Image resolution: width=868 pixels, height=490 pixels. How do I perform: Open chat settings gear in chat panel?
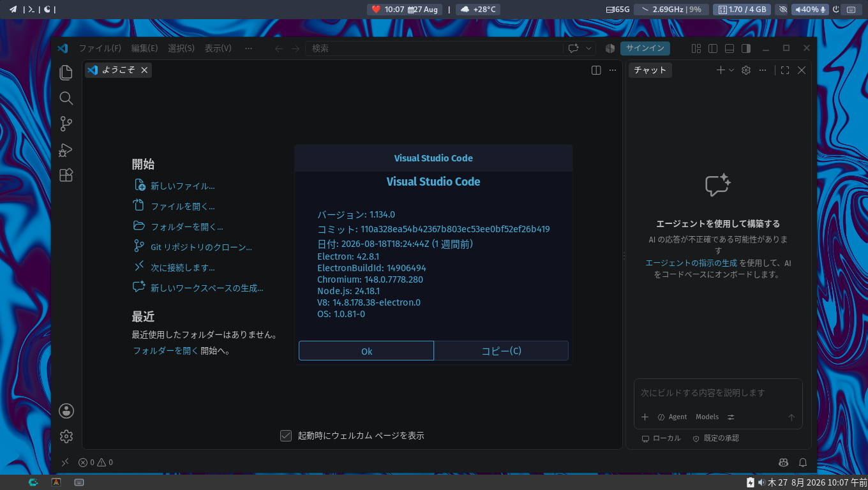click(746, 70)
